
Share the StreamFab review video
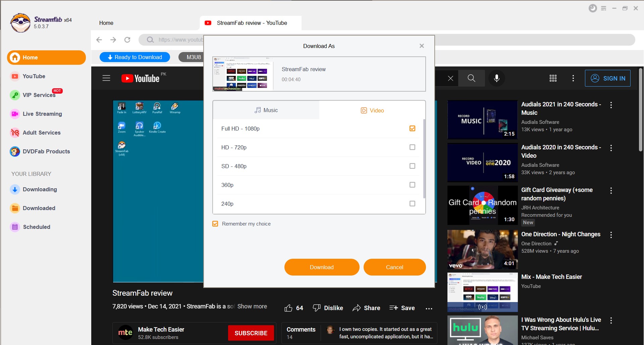pyautogui.click(x=366, y=308)
